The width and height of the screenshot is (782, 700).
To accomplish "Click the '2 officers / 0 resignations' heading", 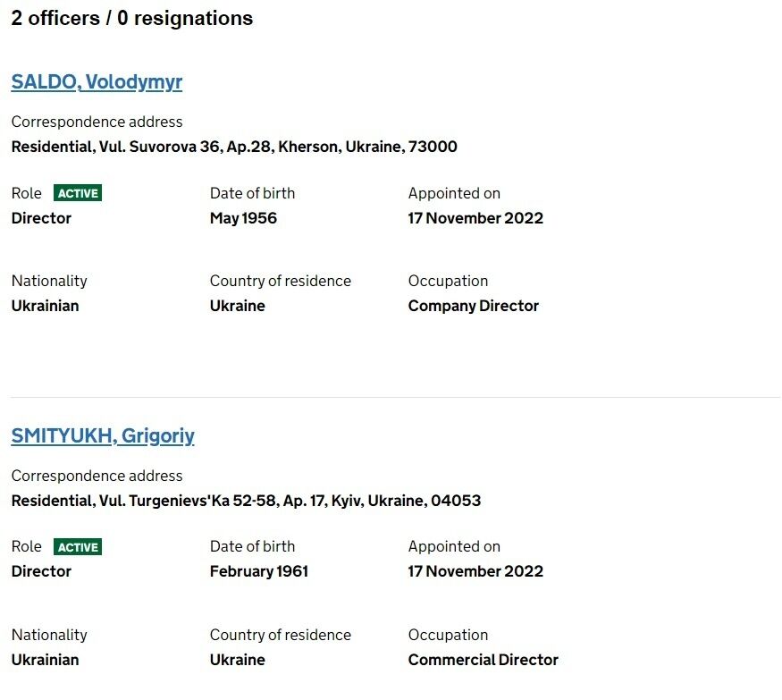I will tap(132, 18).
